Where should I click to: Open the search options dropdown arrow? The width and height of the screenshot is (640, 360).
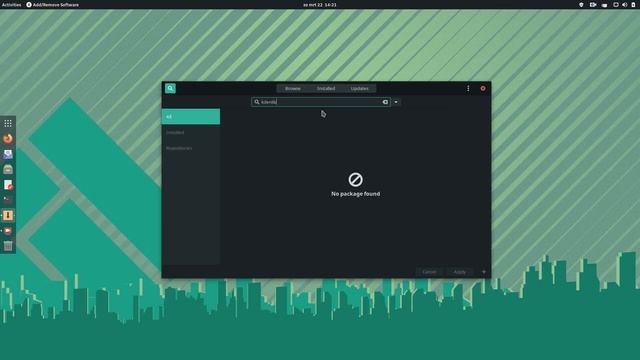coord(396,102)
